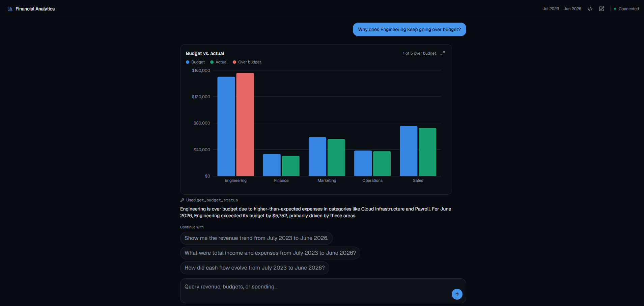Click the Sales blue budget bar
This screenshot has width=644, height=306.
point(409,151)
